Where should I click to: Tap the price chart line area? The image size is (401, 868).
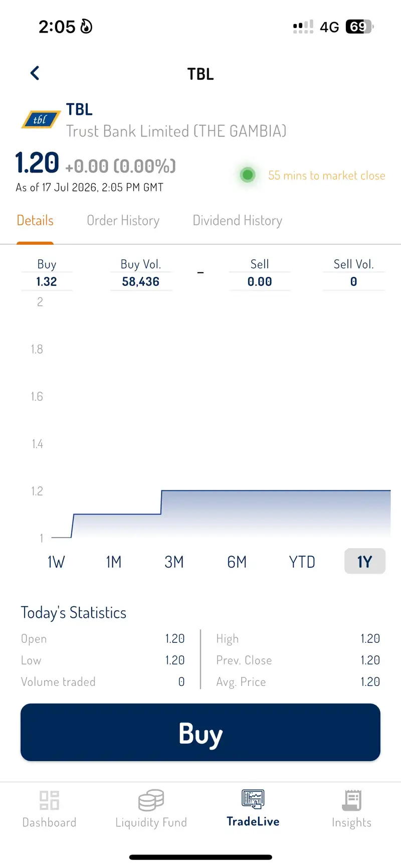pos(221,514)
